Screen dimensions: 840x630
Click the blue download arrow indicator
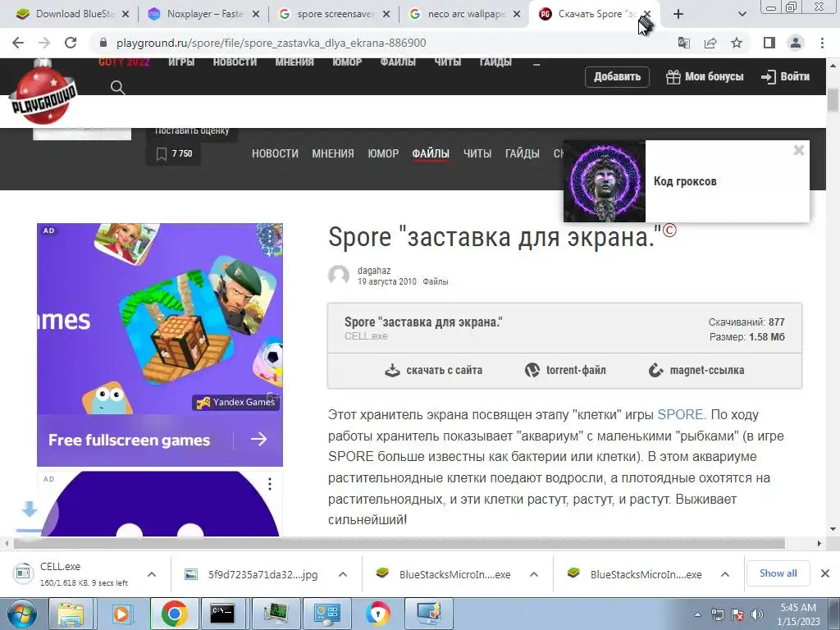[x=30, y=510]
